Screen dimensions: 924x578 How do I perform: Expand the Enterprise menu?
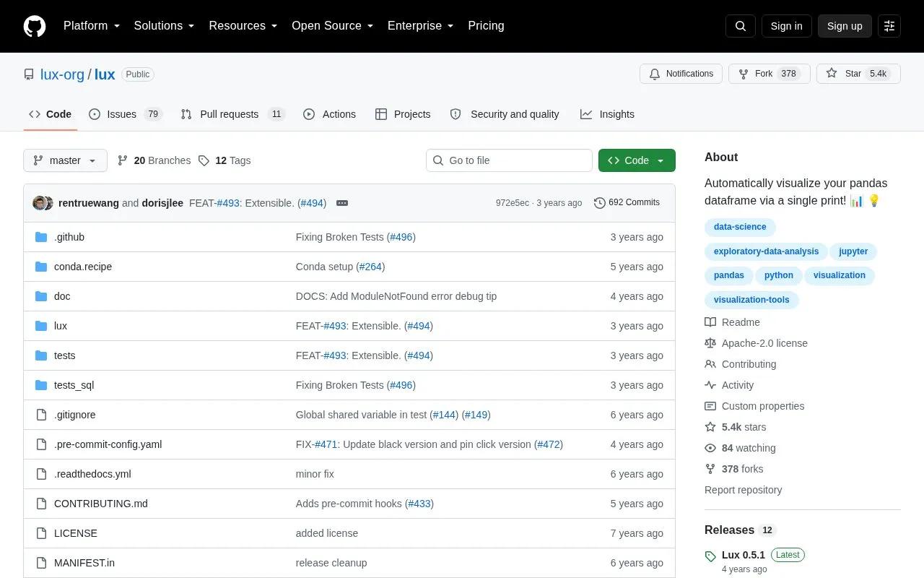(x=421, y=26)
